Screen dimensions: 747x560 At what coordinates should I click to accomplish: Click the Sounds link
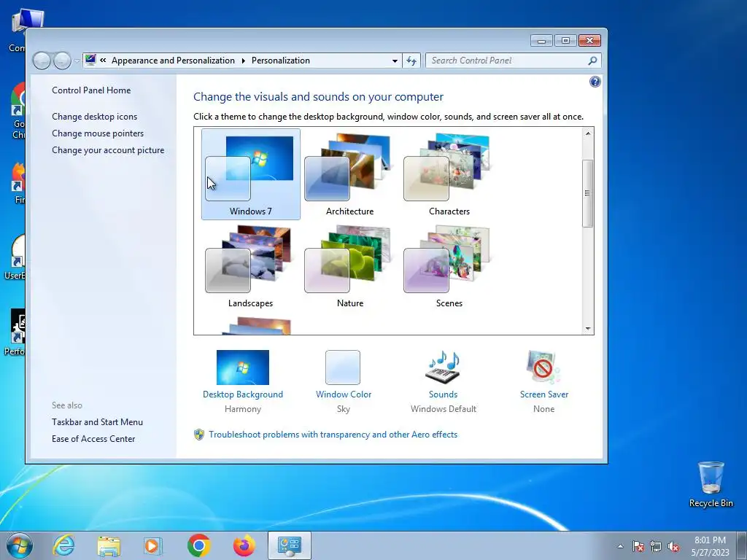tap(443, 394)
